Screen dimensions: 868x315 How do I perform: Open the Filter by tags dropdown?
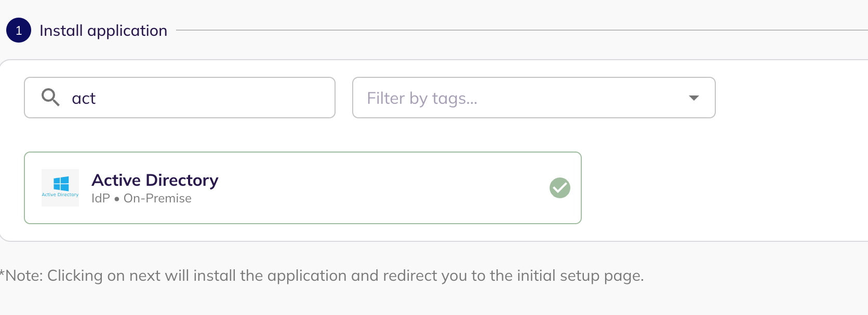(533, 98)
